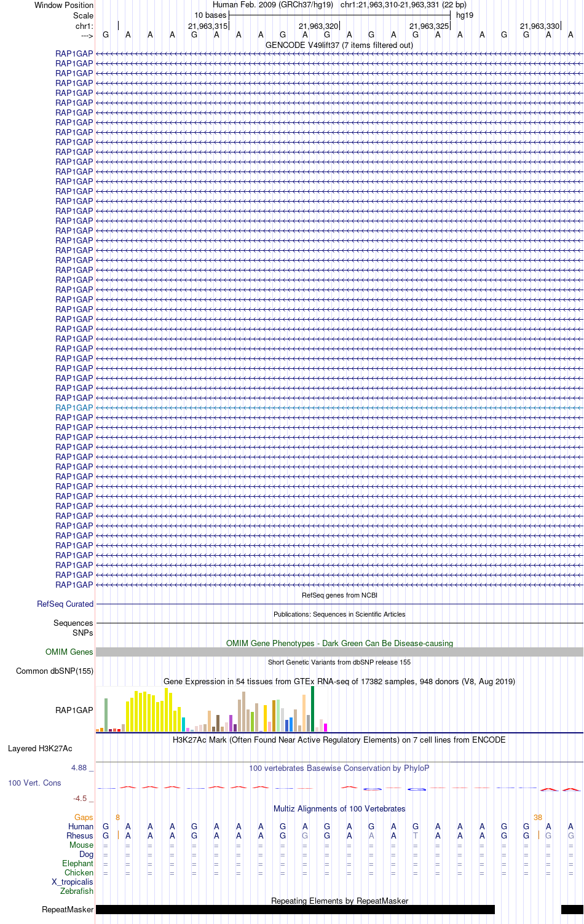
Task: Open the RefSeq Curated track label
Action: 65,604
